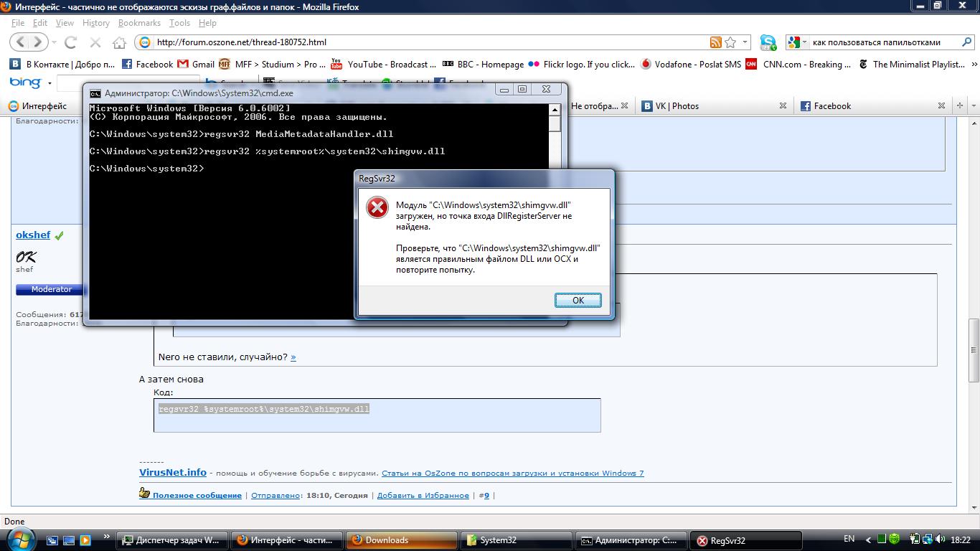
Task: Open the YouTube Broadcast bookmark
Action: (x=382, y=64)
